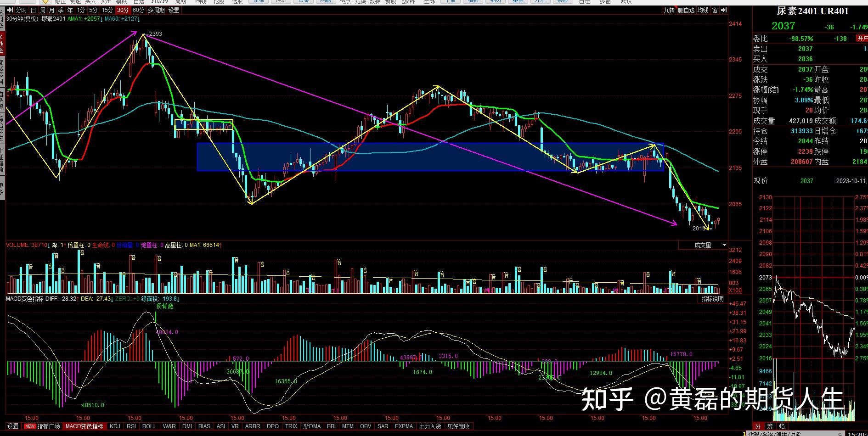The image size is (868, 436).
Task: Select the 季 quarterly period
Action: click(61, 10)
